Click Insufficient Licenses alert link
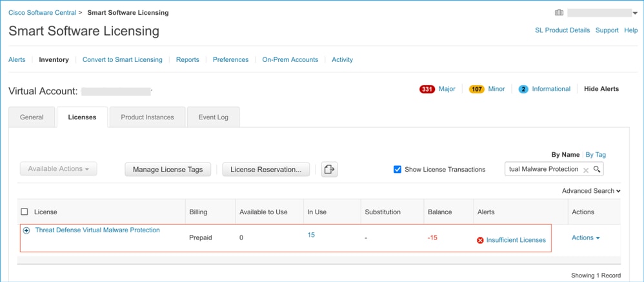The height and width of the screenshot is (282, 644). (x=516, y=240)
